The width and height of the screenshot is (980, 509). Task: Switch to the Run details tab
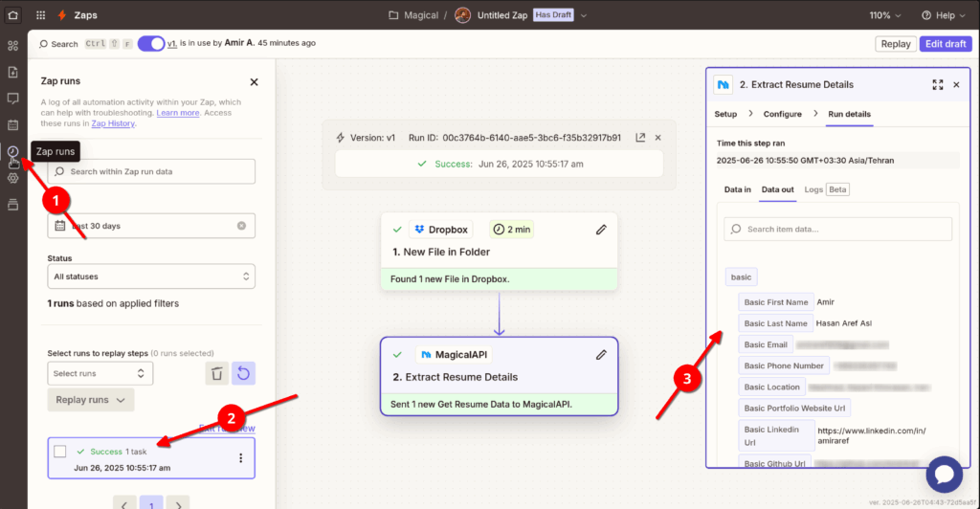point(850,114)
